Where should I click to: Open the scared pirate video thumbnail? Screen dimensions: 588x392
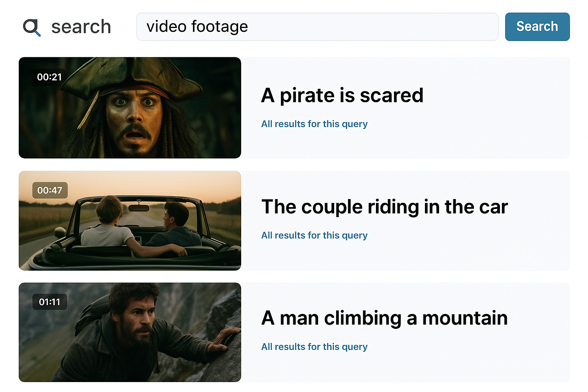(130, 108)
